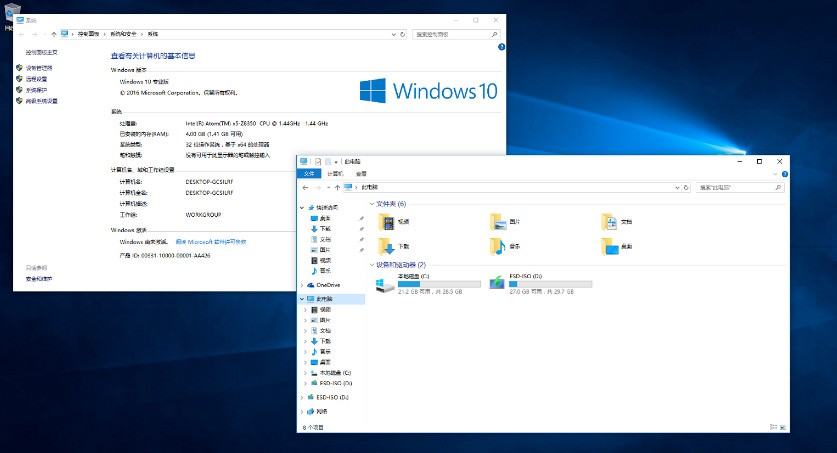Click the help question mark in System window
The width and height of the screenshot is (837, 453).
tap(501, 47)
